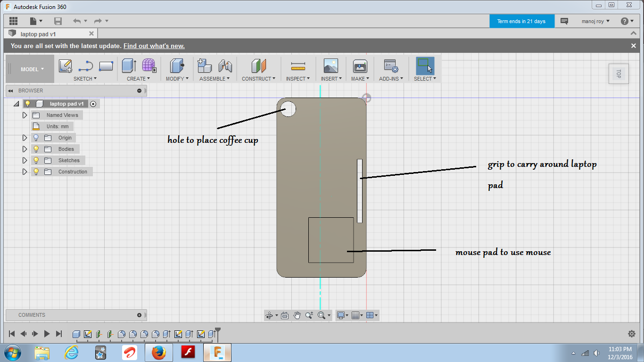
Task: Open the MODIFY menu
Action: [x=177, y=78]
